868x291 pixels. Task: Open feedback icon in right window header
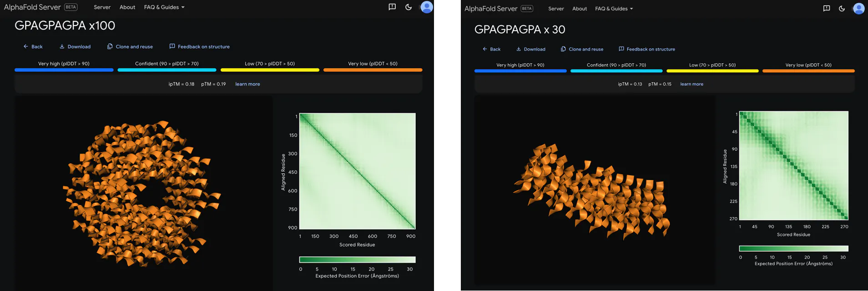(x=827, y=8)
